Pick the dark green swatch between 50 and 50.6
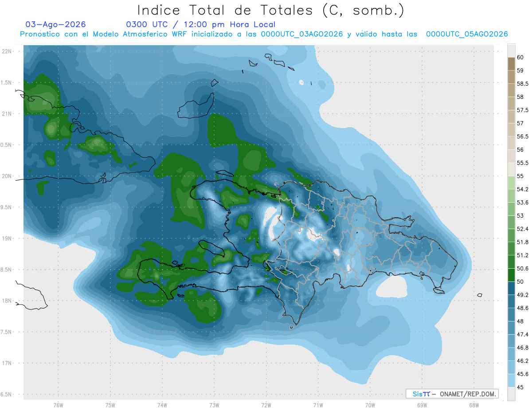 pyautogui.click(x=511, y=275)
